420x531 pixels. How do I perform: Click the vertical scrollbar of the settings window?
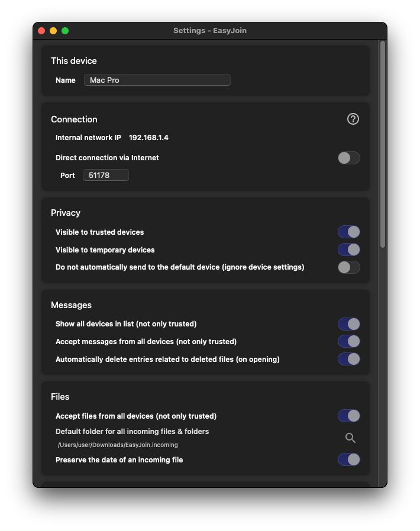coord(383,144)
